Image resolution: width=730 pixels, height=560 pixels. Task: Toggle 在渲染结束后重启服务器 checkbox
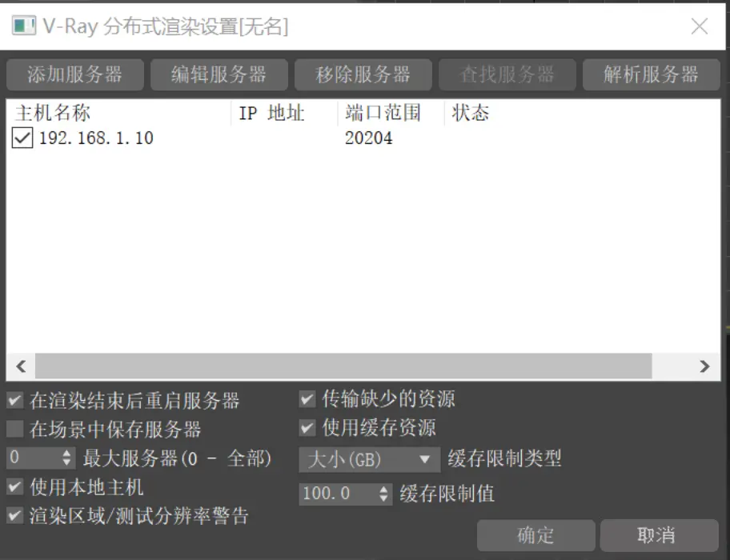15,400
